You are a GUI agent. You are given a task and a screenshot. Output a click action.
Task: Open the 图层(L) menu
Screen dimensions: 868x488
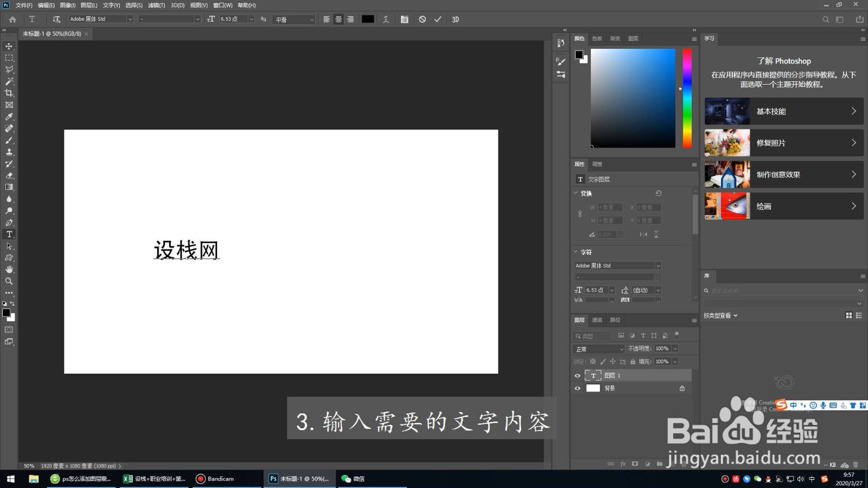[x=89, y=5]
